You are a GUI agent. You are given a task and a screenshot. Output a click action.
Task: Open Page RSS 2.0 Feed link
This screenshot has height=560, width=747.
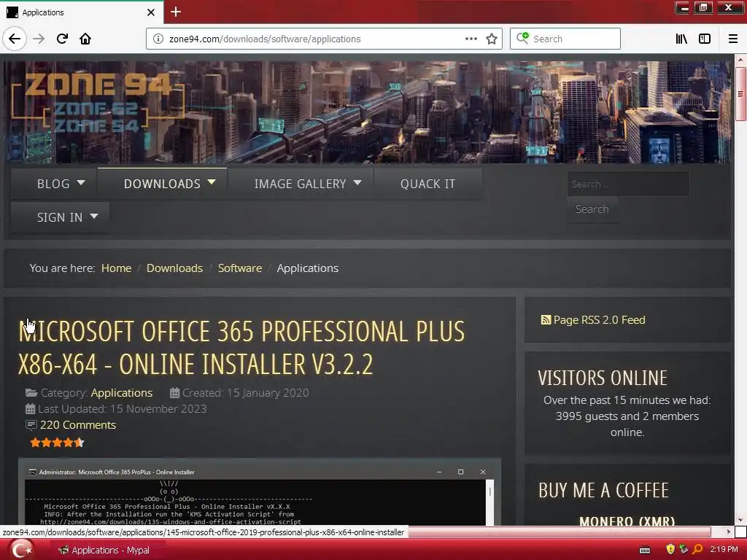pos(599,320)
